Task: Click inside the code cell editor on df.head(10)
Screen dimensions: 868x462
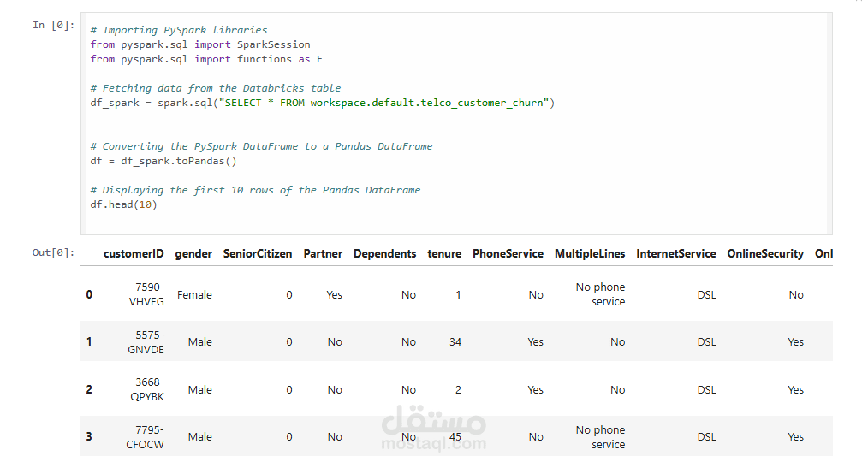Action: coord(123,204)
